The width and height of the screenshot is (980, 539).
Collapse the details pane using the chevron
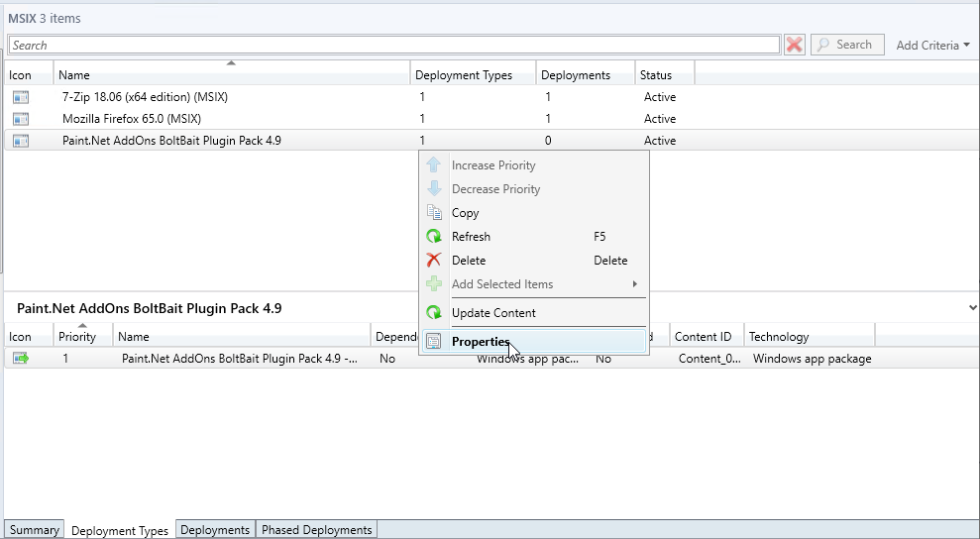coord(973,308)
